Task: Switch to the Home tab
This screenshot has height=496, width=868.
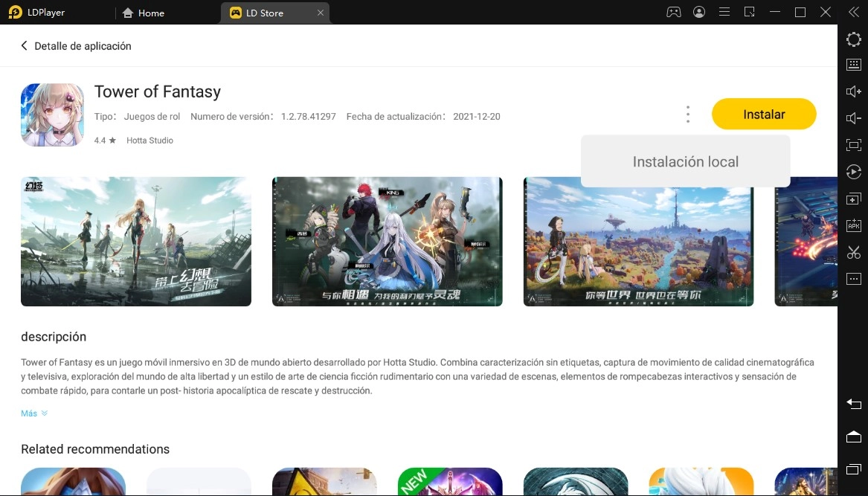Action: pyautogui.click(x=144, y=13)
